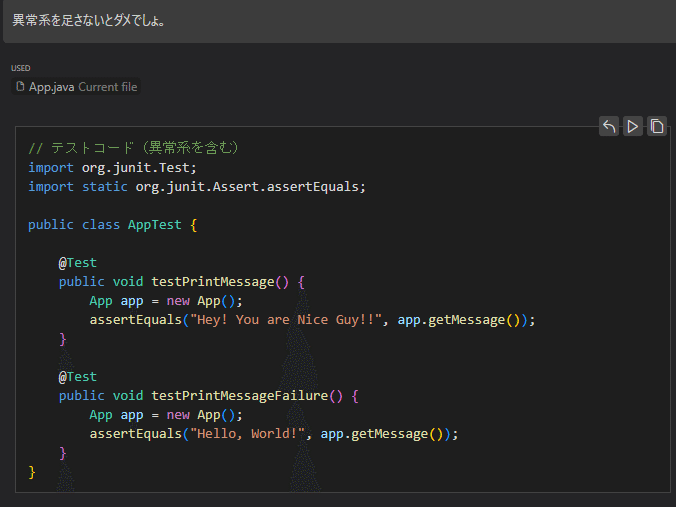676x507 pixels.
Task: Click the 'public class AppTest {' line
Action: click(113, 225)
